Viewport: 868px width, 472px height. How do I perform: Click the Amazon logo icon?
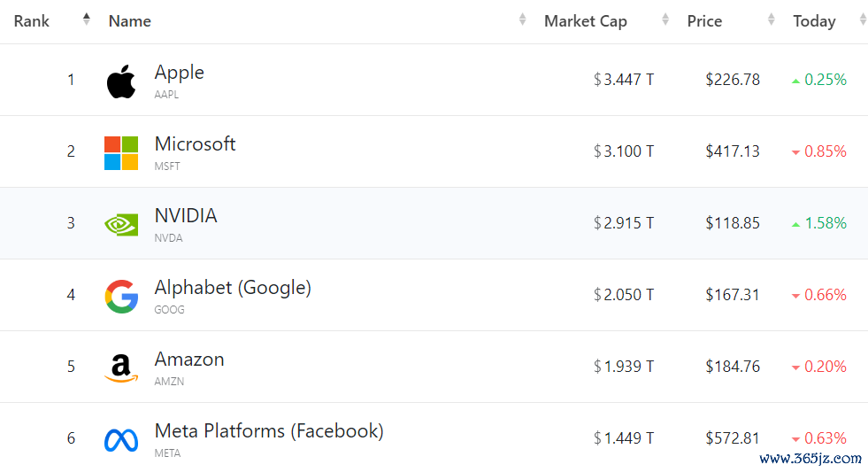click(x=121, y=368)
